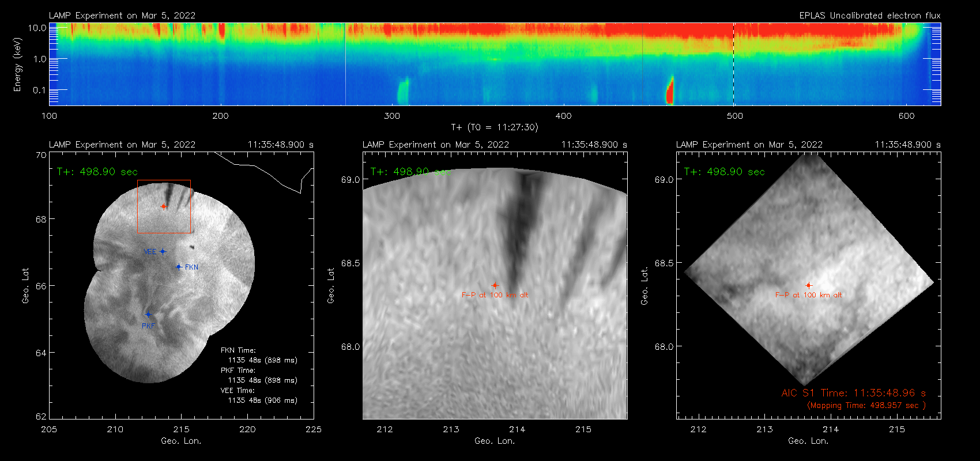The width and height of the screenshot is (980, 461).
Task: Click the '205' longitude tick on the all-sky panel
Action: (50, 429)
